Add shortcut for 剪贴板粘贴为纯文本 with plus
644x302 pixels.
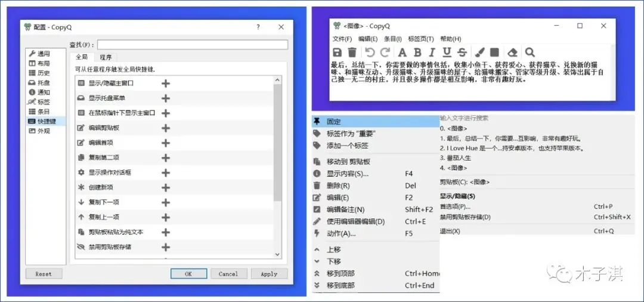(166, 232)
